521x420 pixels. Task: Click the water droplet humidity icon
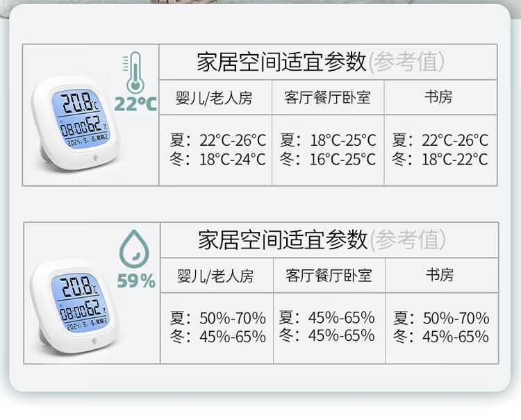[x=135, y=250]
